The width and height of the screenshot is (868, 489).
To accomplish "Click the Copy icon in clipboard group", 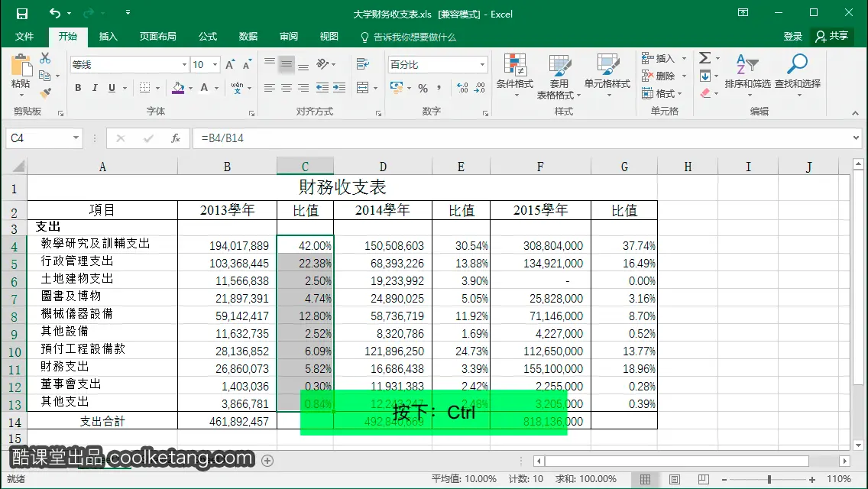I will click(x=45, y=76).
